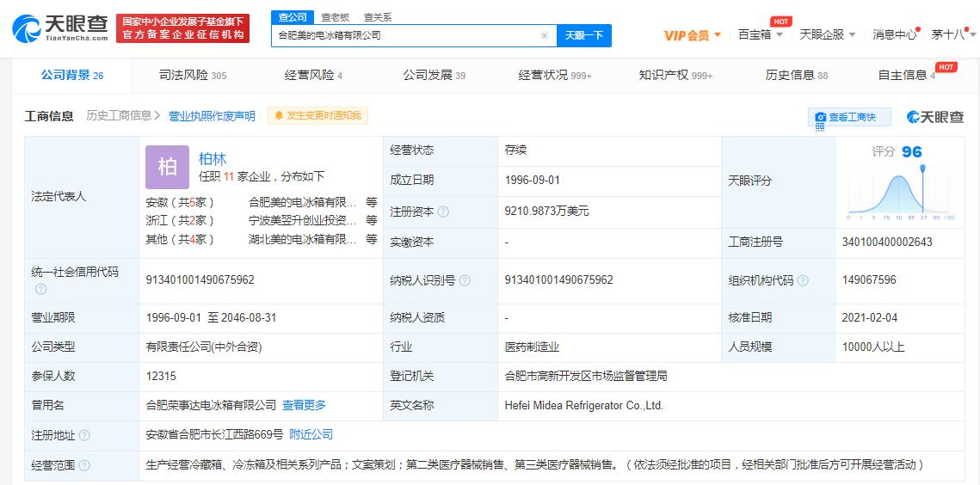980x485 pixels.
Task: Open help icon next to 注册地址
Action: coord(84,436)
